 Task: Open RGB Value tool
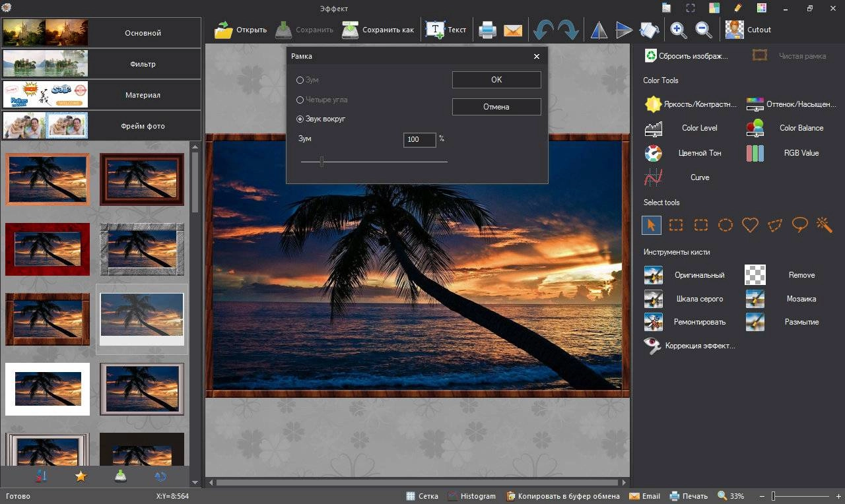pos(783,153)
